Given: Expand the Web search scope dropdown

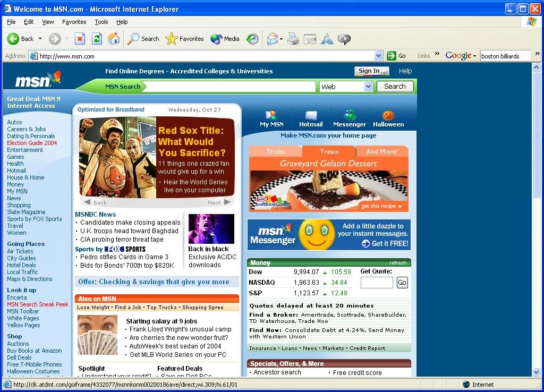Looking at the screenshot, I should 368,87.
